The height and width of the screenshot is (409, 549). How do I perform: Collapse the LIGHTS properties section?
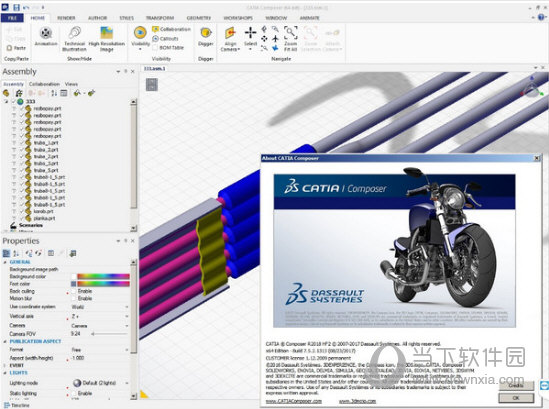click(x=5, y=373)
